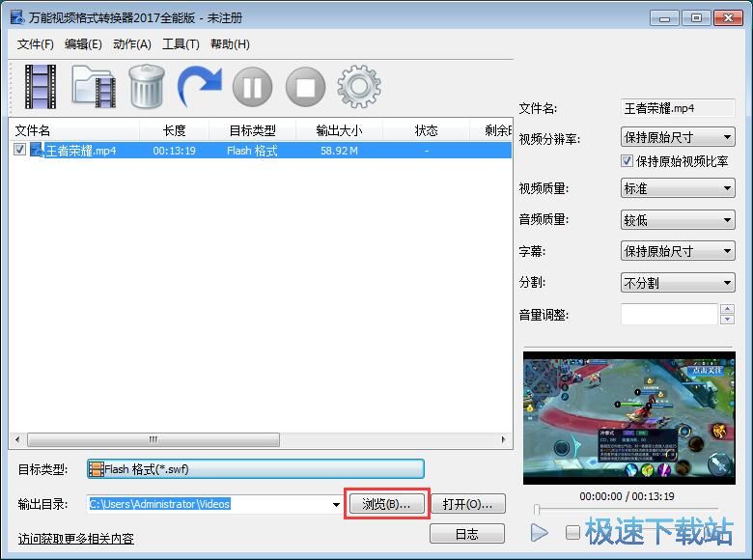Click the play triangle under the preview
This screenshot has width=753, height=560.
(540, 532)
